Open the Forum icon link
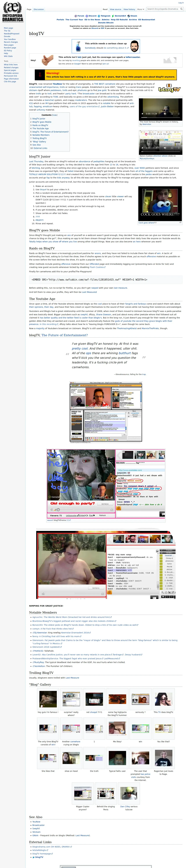Viewport: 186px width, 868px height. pos(76,16)
